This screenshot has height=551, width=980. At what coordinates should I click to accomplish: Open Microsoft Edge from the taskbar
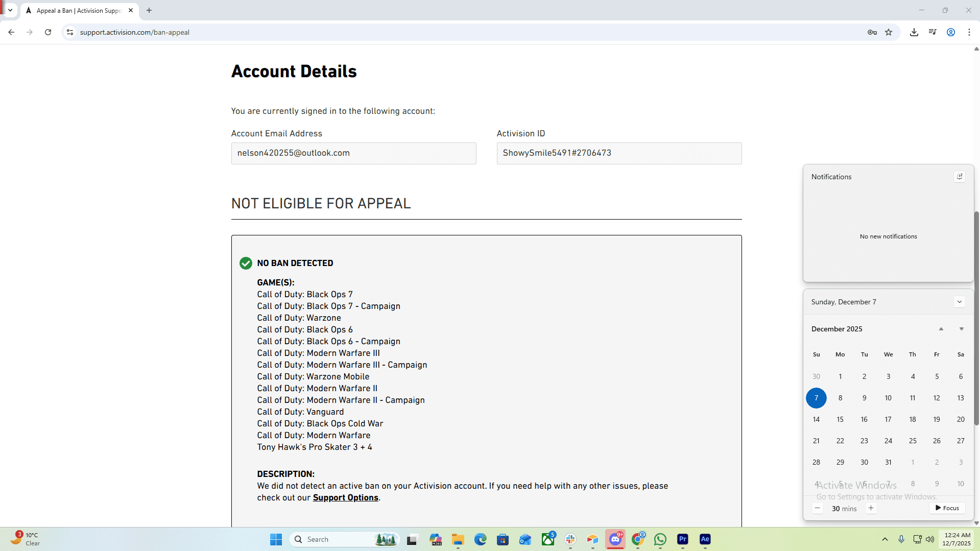click(480, 539)
